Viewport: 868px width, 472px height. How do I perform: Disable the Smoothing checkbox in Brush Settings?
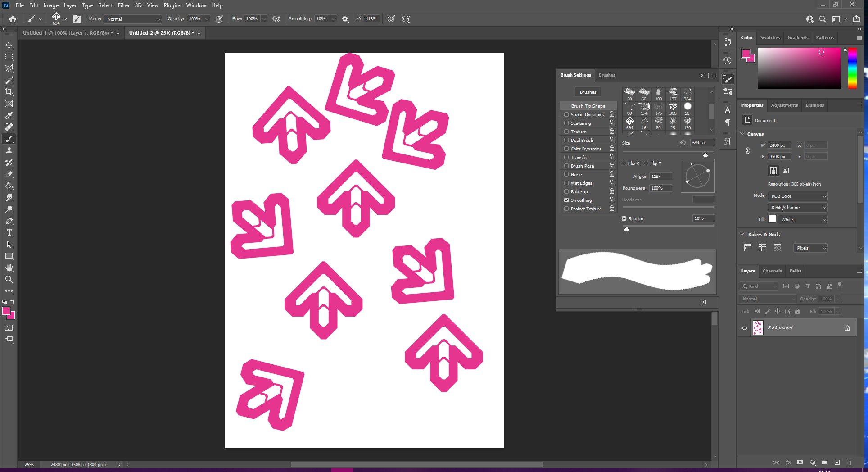566,200
